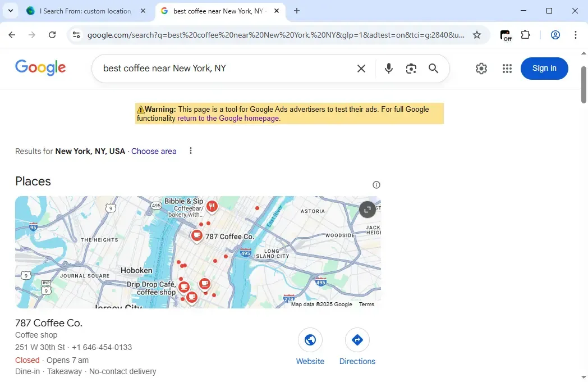Screen dimensions: 588x382
Task: Open Chrome three-dot menu
Action: pyautogui.click(x=576, y=35)
